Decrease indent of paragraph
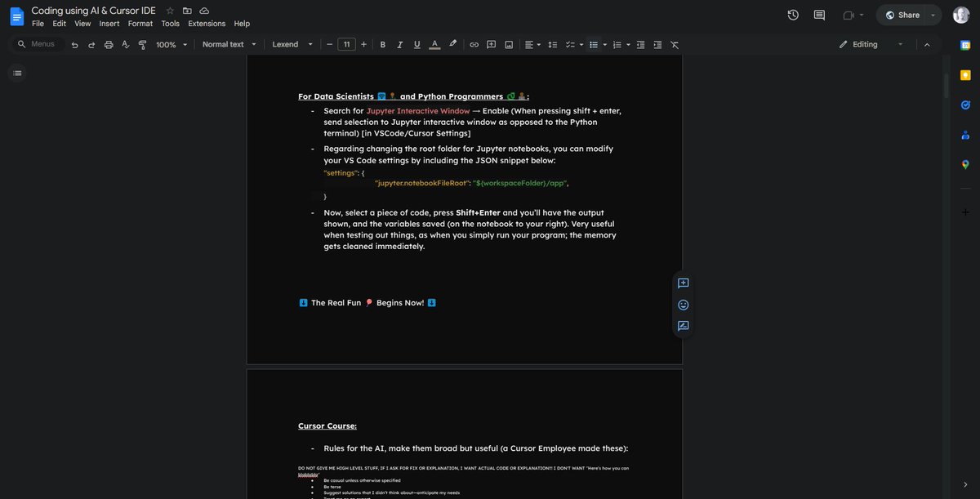980x499 pixels. pos(640,44)
